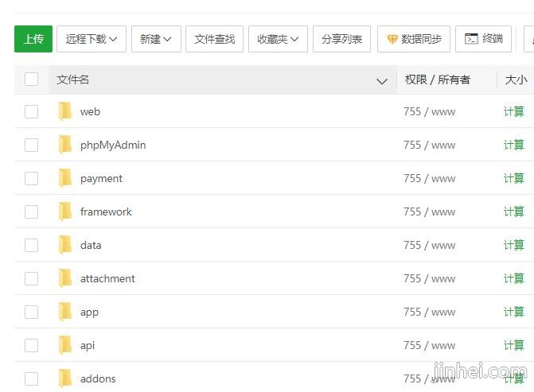Select the app folder checkbox

pos(31,312)
